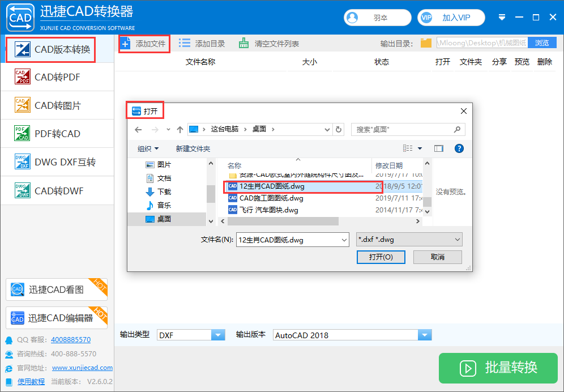The image size is (564, 392).
Task: Click 新建文件夹 in the dialog toolbar
Action: coord(193,148)
